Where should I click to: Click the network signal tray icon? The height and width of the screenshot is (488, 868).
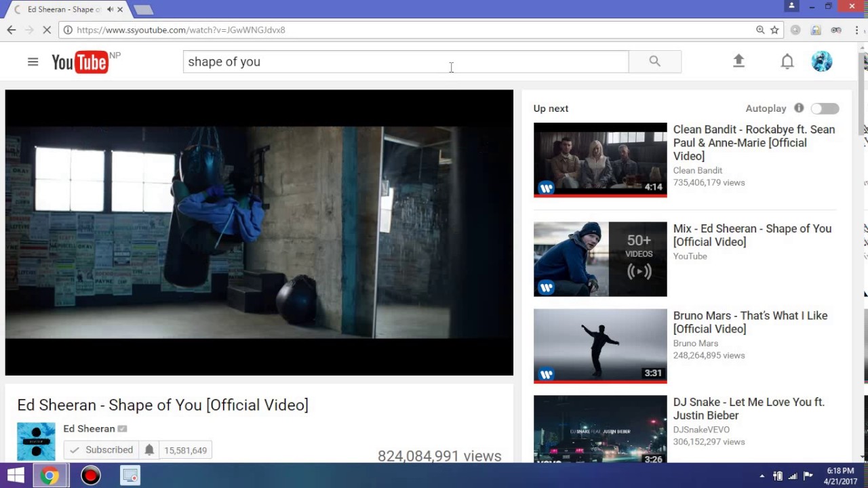click(793, 476)
